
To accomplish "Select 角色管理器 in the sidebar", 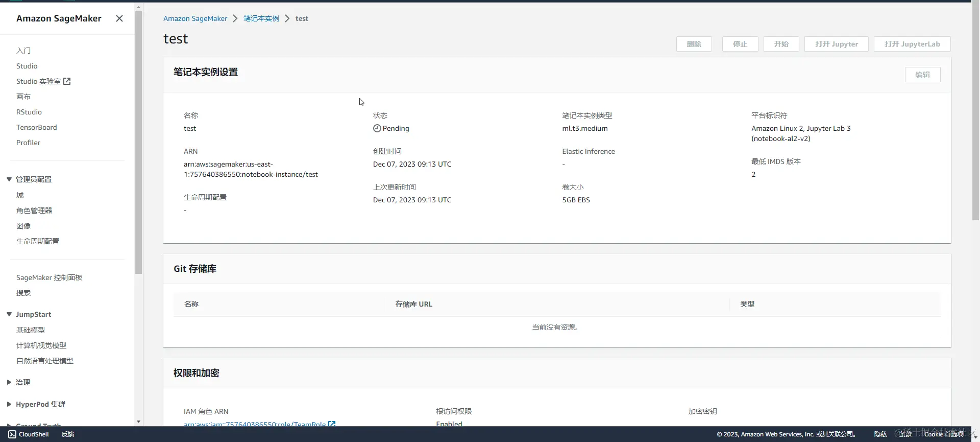I will pos(34,211).
